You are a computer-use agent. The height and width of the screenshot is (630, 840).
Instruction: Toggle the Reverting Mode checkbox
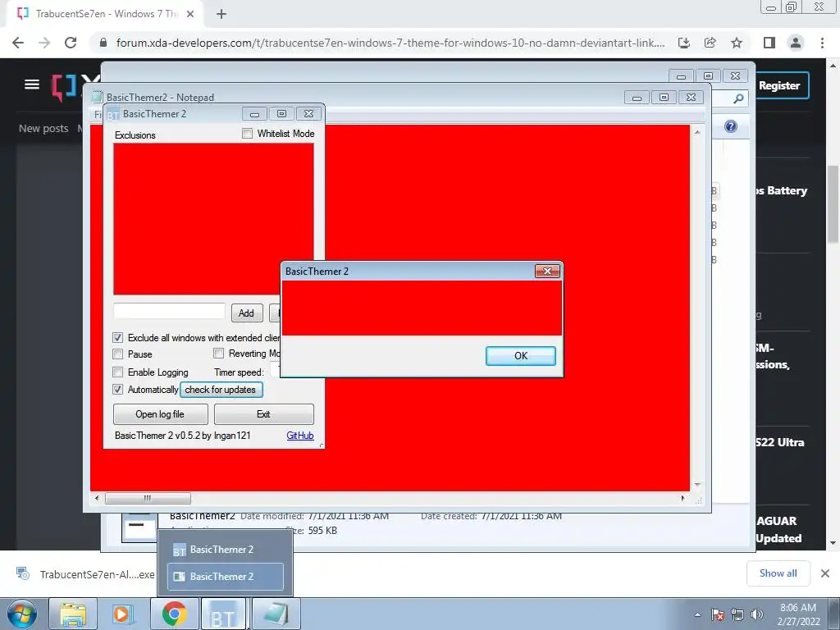pyautogui.click(x=218, y=353)
